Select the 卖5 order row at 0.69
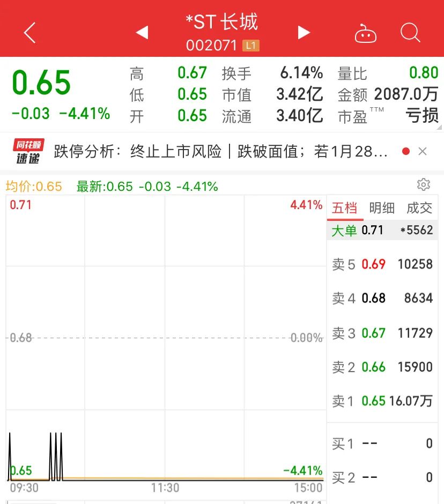444x504 pixels. (382, 264)
